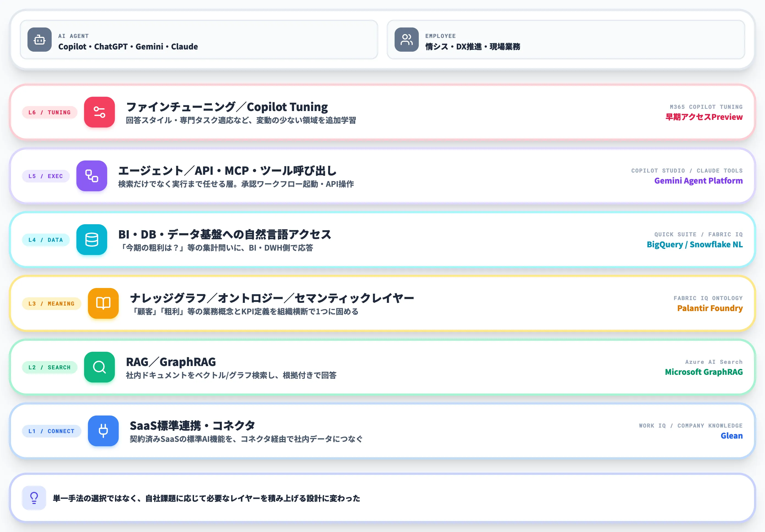Screen dimensions: 765x532
Task: Click the 回答スタイル・専門タスク適応 description
Action: [241, 120]
